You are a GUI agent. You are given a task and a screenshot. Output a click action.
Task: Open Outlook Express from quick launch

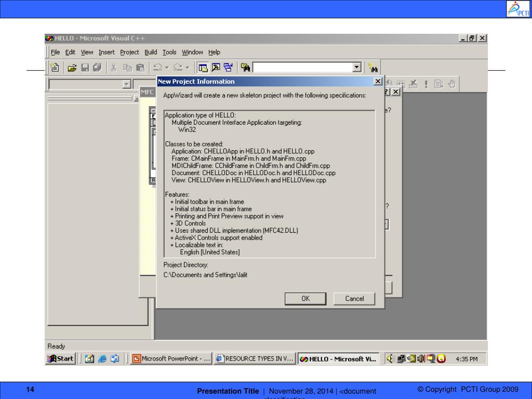[x=115, y=358]
